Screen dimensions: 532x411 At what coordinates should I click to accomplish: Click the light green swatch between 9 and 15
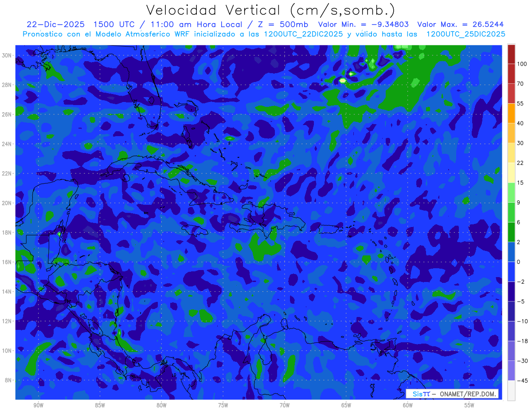click(x=511, y=192)
